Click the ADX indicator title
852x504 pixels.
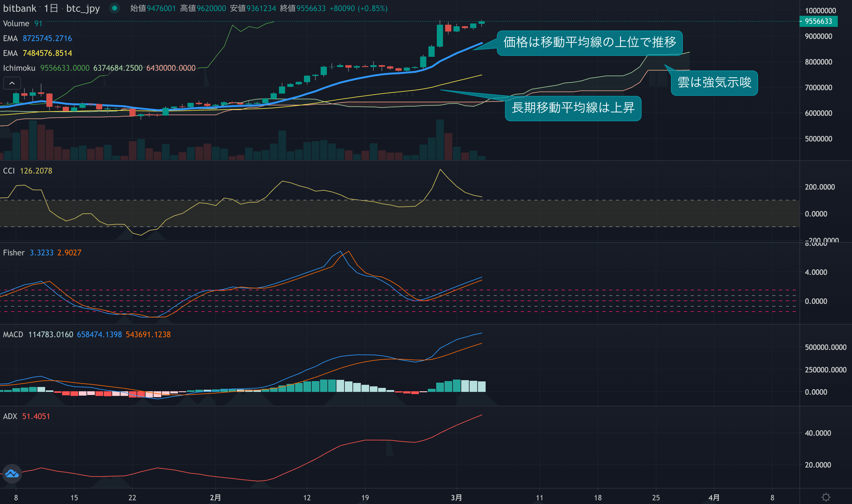pos(10,416)
